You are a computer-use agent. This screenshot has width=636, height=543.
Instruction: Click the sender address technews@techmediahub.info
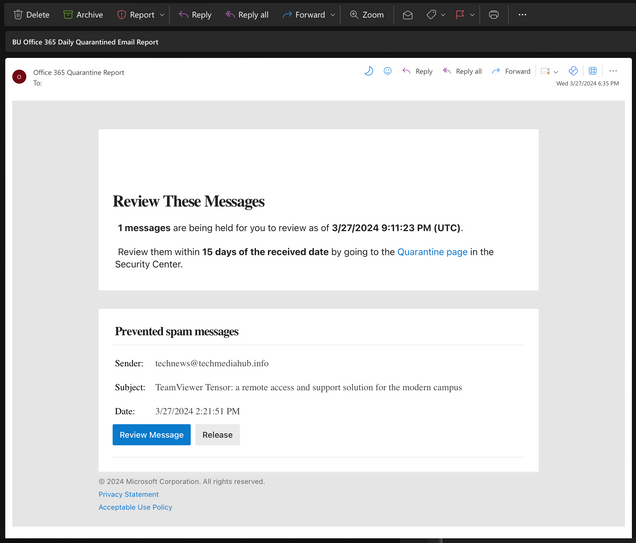pos(212,363)
